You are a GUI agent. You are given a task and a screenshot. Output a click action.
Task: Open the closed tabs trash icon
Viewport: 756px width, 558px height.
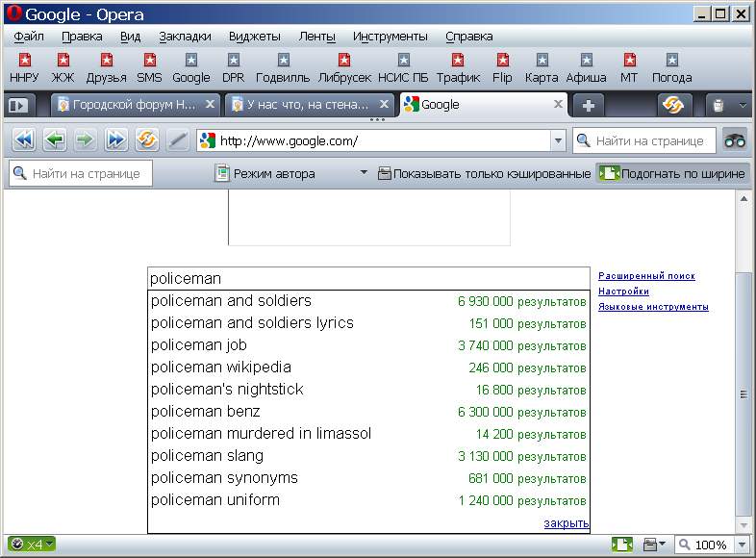pos(718,105)
